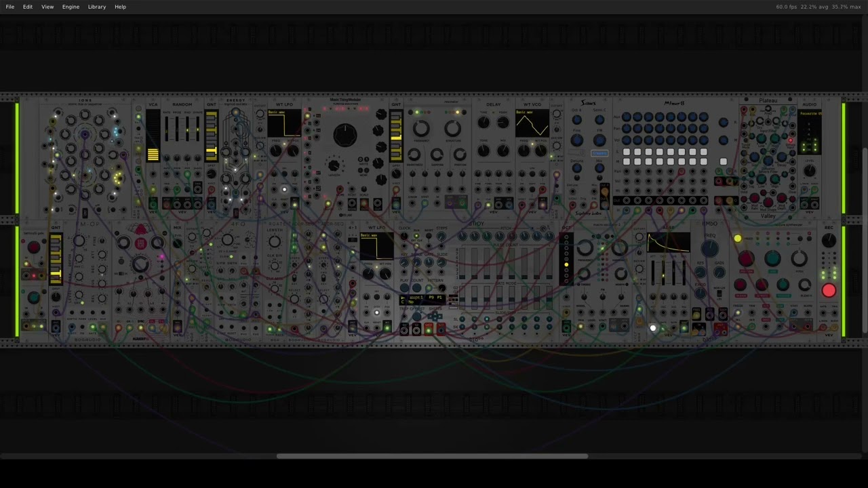The height and width of the screenshot is (488, 868).
Task: Click the Saws FM knob
Action: pyautogui.click(x=599, y=140)
